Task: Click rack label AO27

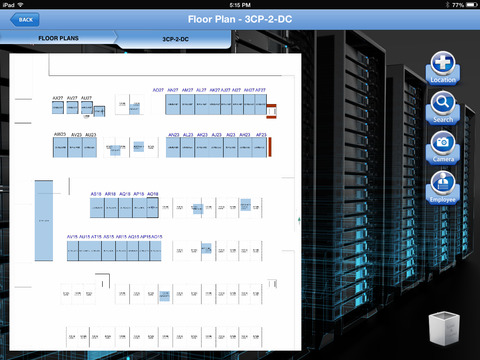Action: click(x=158, y=90)
